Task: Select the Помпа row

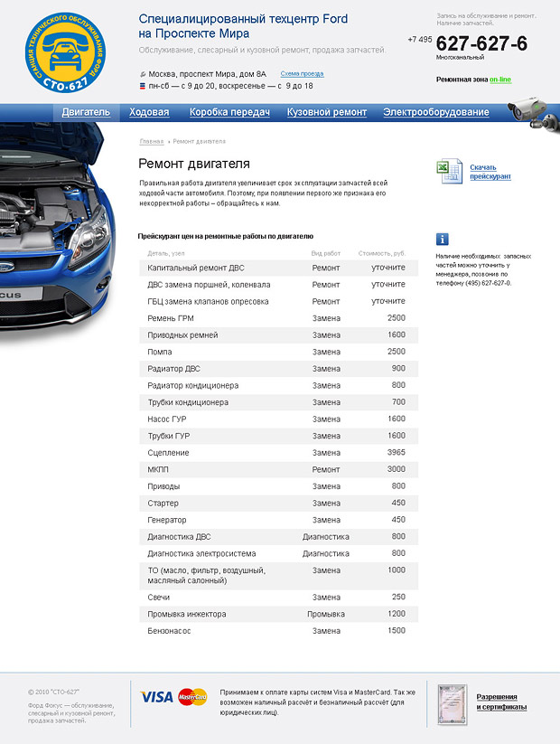Action: tap(279, 352)
